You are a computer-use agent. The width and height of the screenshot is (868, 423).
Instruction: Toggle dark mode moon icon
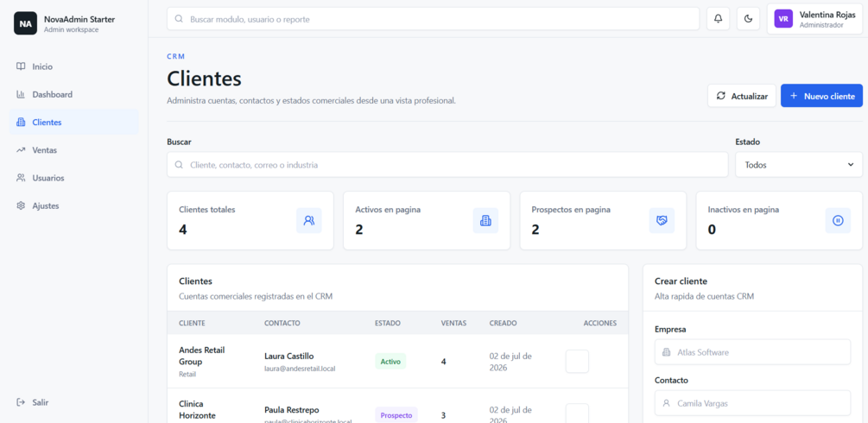click(749, 19)
